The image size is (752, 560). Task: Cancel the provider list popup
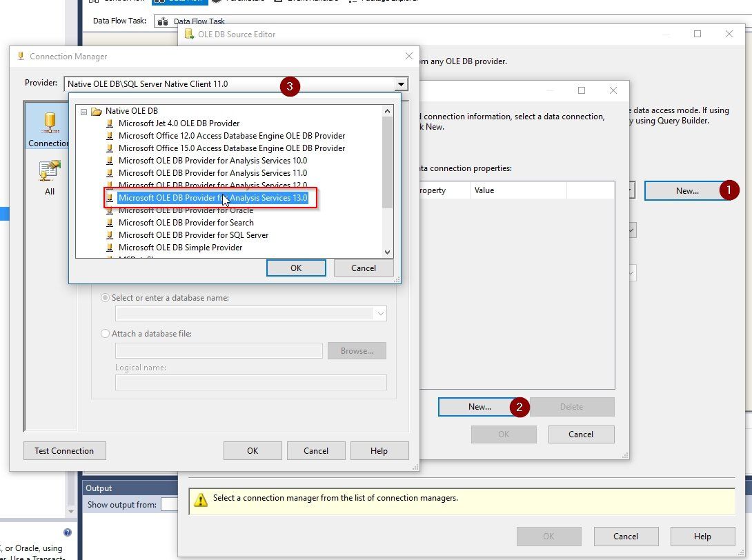point(364,268)
